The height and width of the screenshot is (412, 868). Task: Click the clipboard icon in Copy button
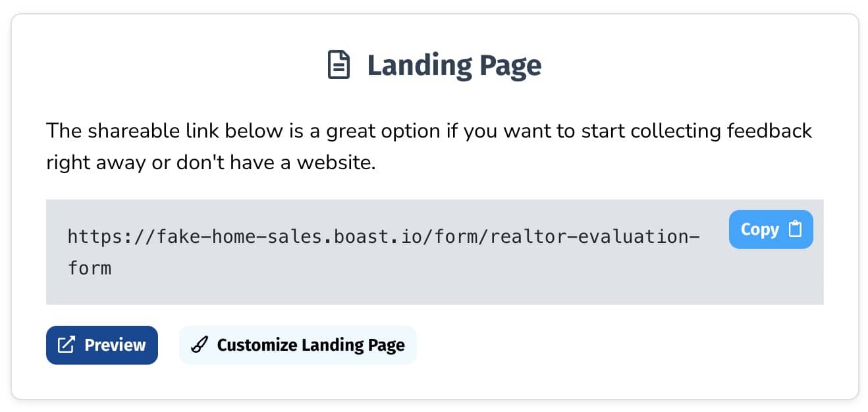point(796,230)
